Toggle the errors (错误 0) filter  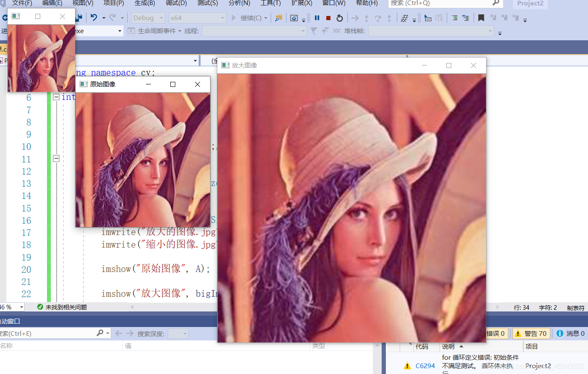pos(497,333)
